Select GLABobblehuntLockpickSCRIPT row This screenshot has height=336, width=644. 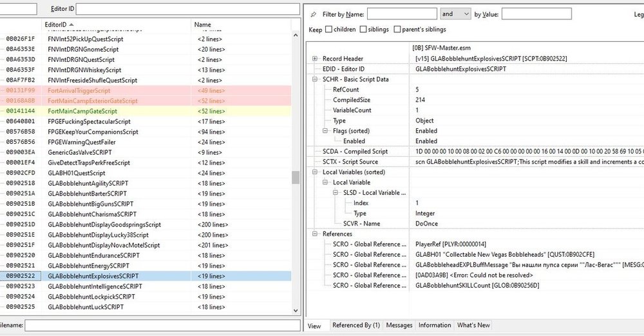coord(146,297)
